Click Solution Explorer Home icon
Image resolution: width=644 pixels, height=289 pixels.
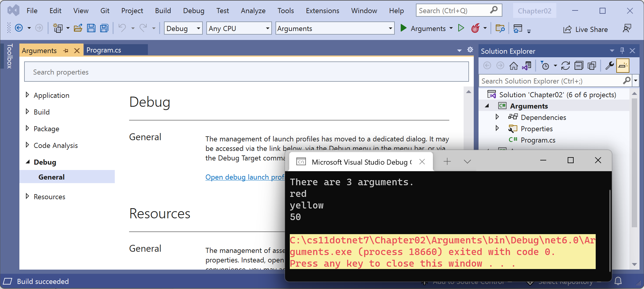(513, 66)
